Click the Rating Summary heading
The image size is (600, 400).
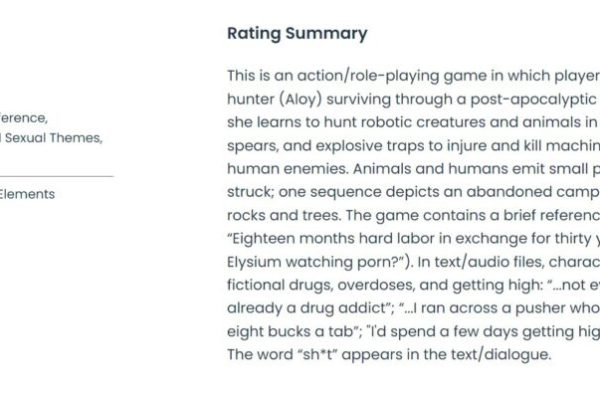pos(297,34)
